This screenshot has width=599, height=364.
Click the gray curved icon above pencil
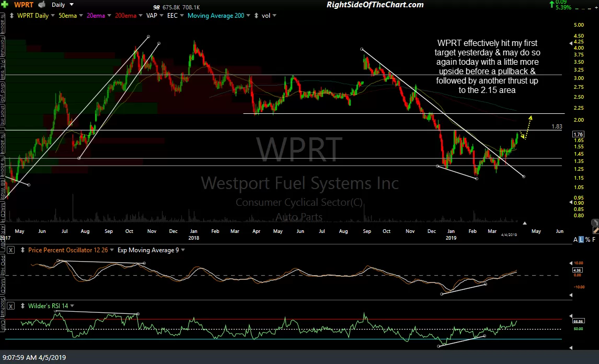[595, 222]
